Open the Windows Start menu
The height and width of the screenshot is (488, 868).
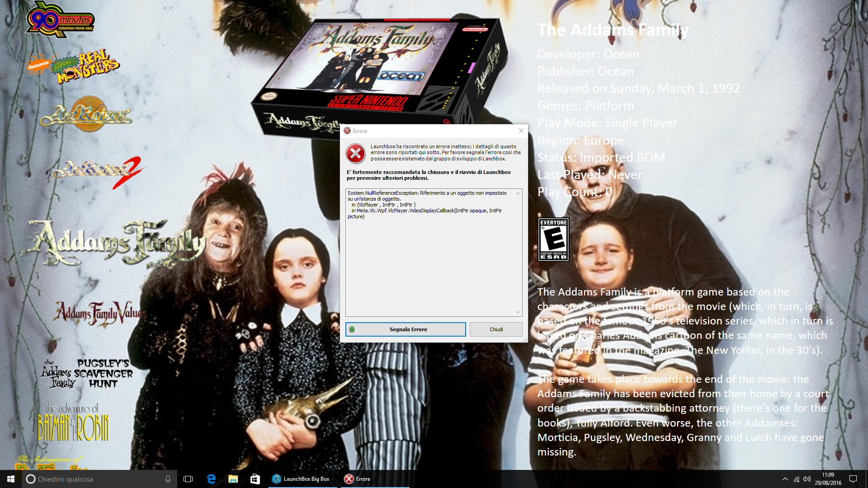pos(11,479)
